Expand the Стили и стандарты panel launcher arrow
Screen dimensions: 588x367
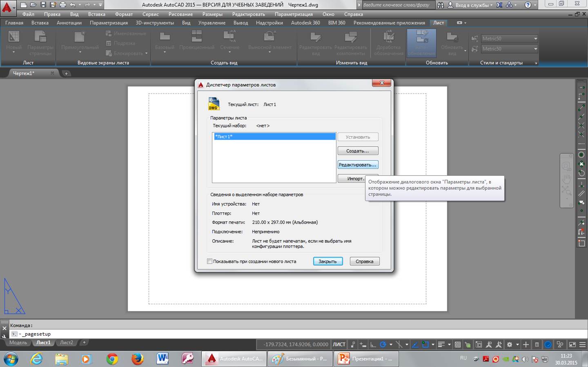tap(536, 63)
